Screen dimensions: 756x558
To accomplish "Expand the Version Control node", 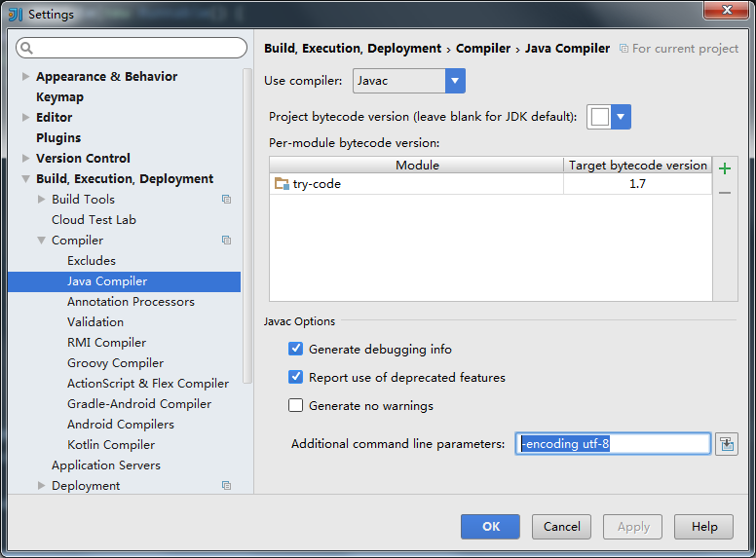I will coord(26,158).
